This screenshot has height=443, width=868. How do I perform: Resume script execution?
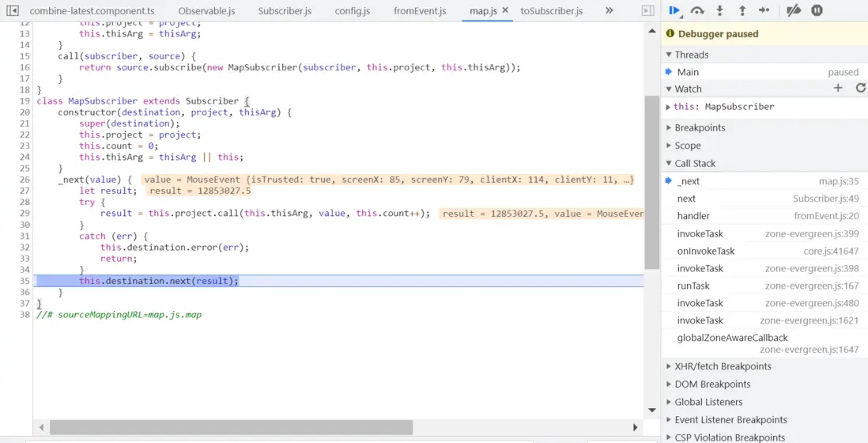[674, 10]
